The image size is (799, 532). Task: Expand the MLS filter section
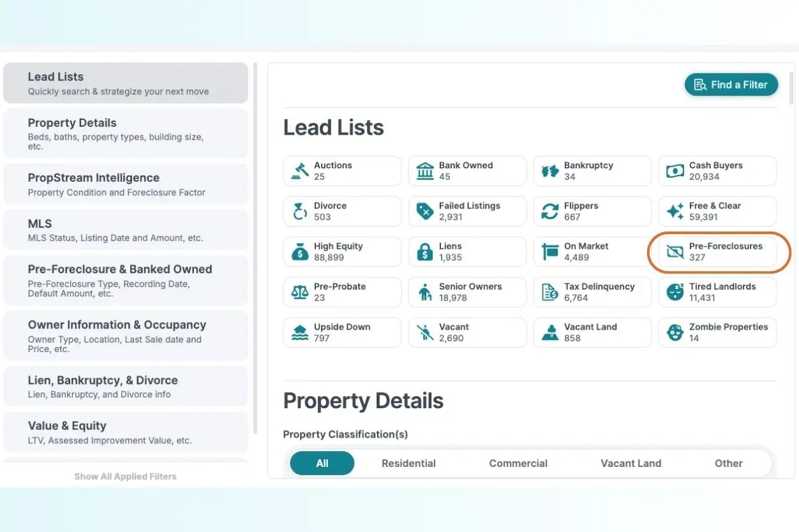126,230
